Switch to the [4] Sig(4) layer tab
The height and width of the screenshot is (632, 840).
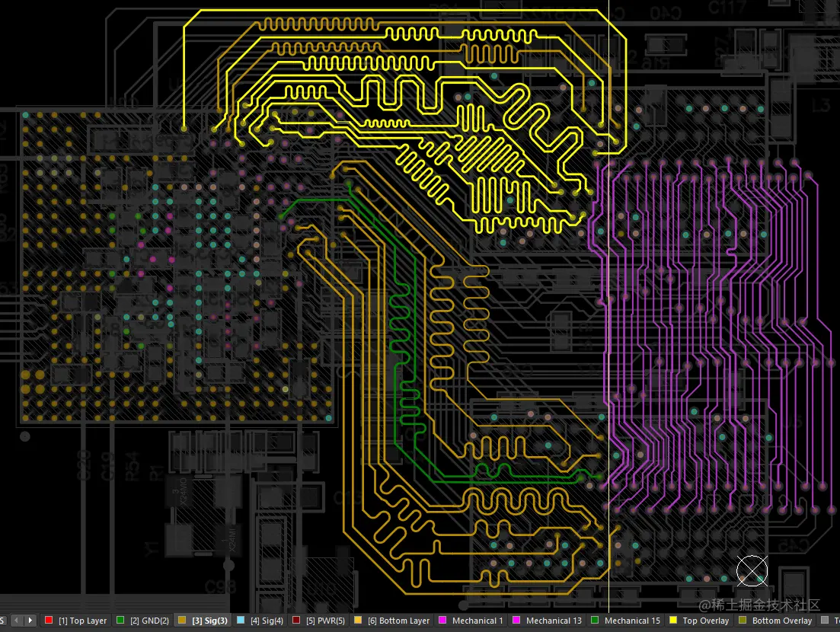point(260,621)
